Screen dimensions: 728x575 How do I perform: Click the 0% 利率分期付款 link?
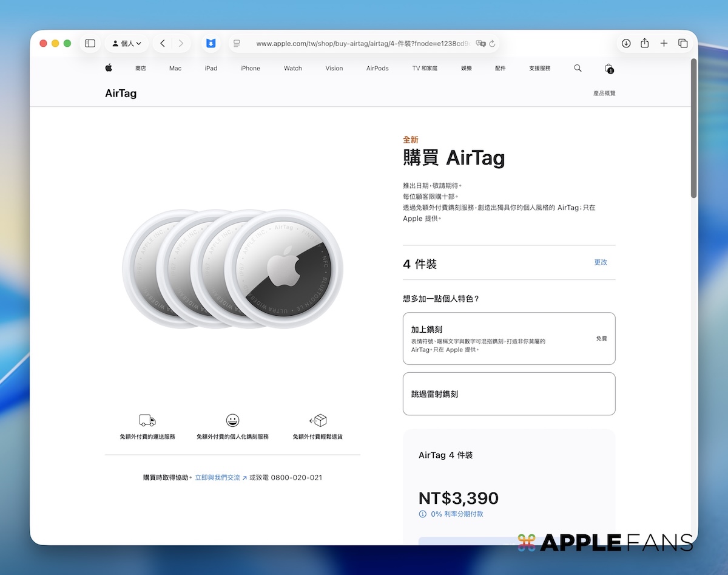pyautogui.click(x=456, y=514)
